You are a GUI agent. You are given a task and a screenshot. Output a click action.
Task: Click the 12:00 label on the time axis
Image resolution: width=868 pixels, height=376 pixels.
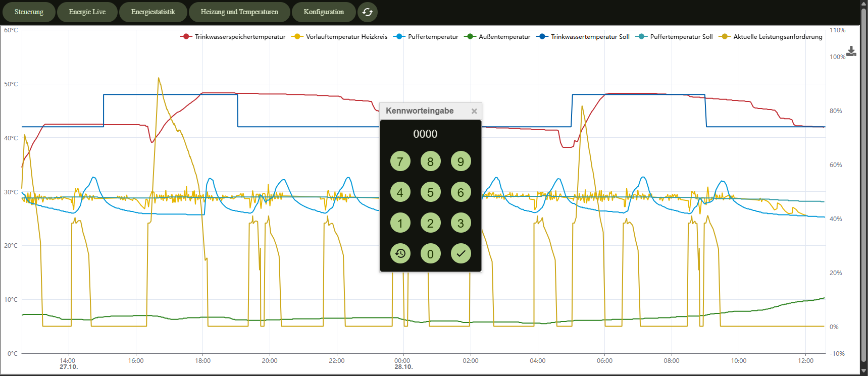(806, 361)
